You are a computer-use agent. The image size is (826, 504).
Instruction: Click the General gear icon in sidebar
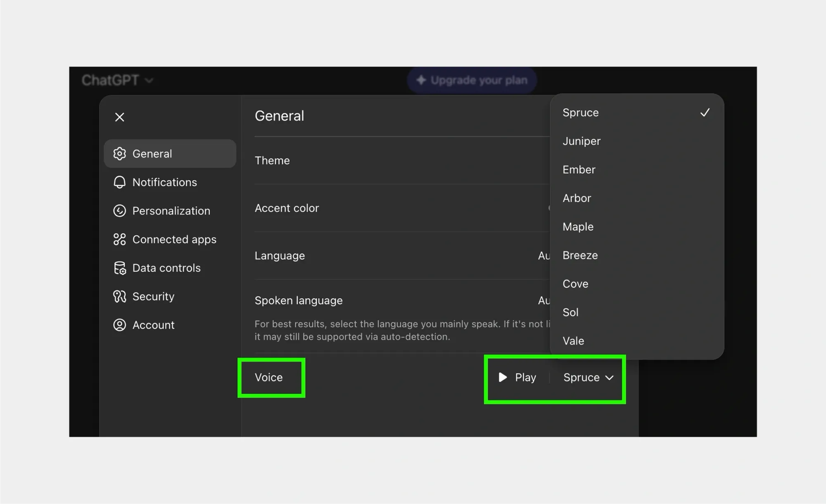[x=119, y=154]
